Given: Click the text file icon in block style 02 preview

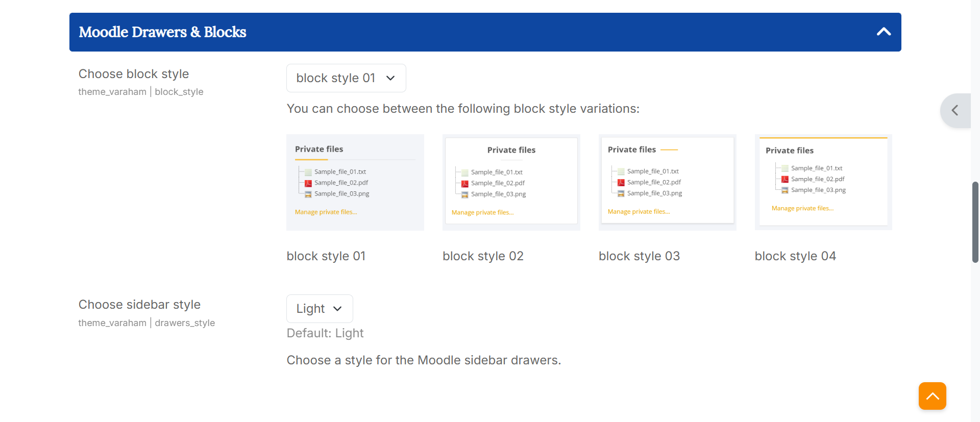Looking at the screenshot, I should click(x=465, y=172).
